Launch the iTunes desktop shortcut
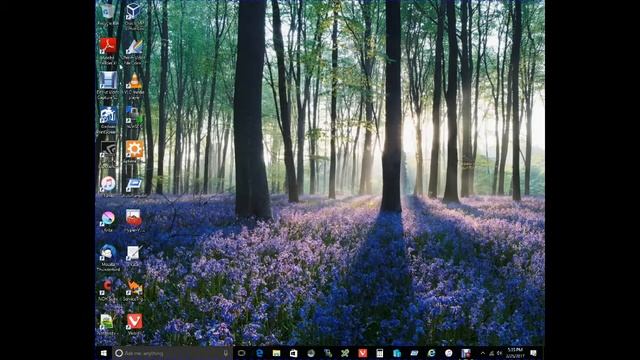640x360 pixels. 108,185
